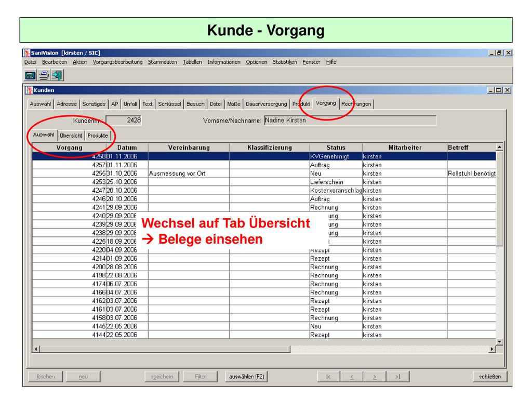
Task: Select Vorgang row 4144 with Rezept
Action: click(x=264, y=335)
